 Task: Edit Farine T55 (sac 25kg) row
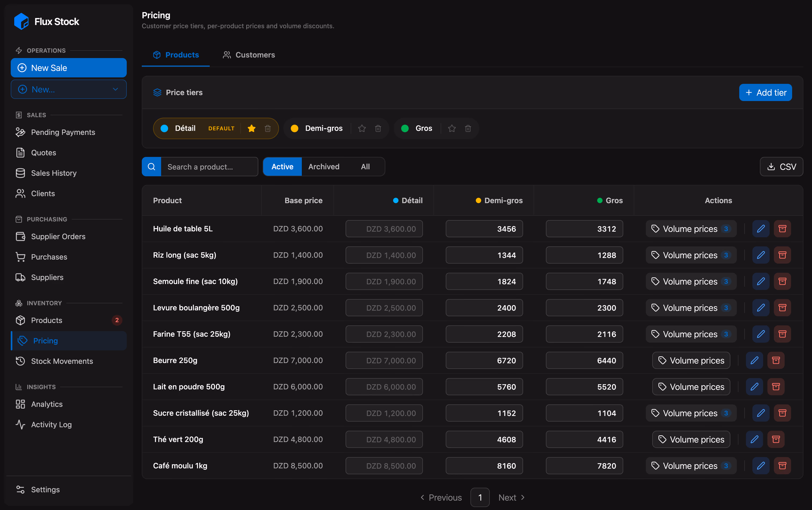pos(760,334)
